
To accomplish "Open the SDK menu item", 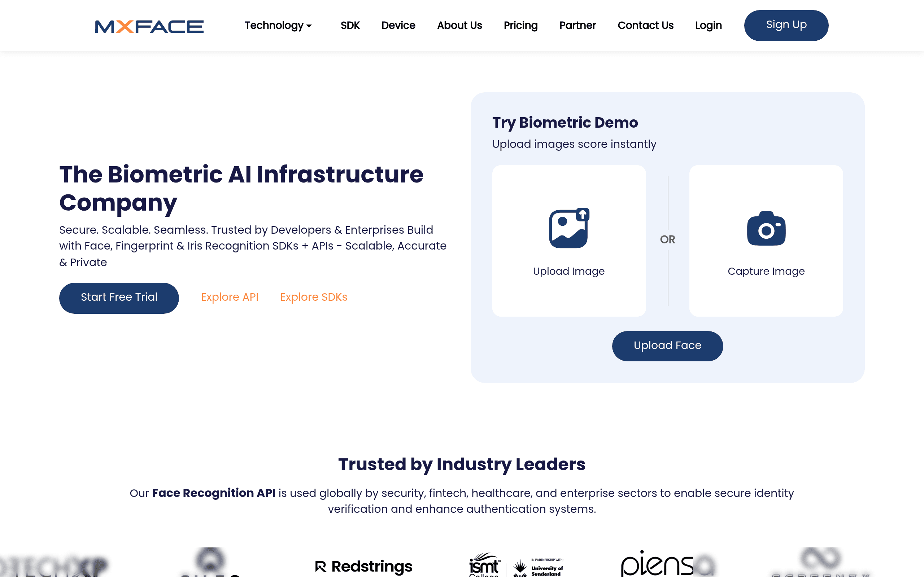I will click(350, 26).
